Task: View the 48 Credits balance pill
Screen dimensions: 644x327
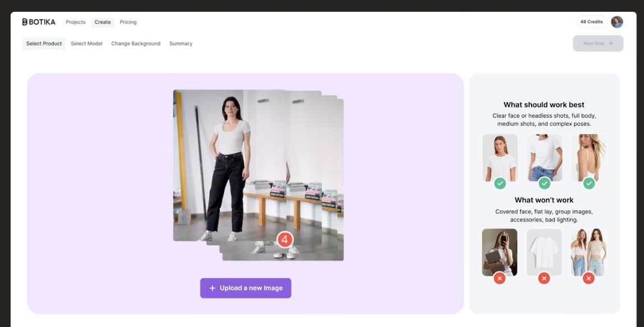Action: point(591,22)
